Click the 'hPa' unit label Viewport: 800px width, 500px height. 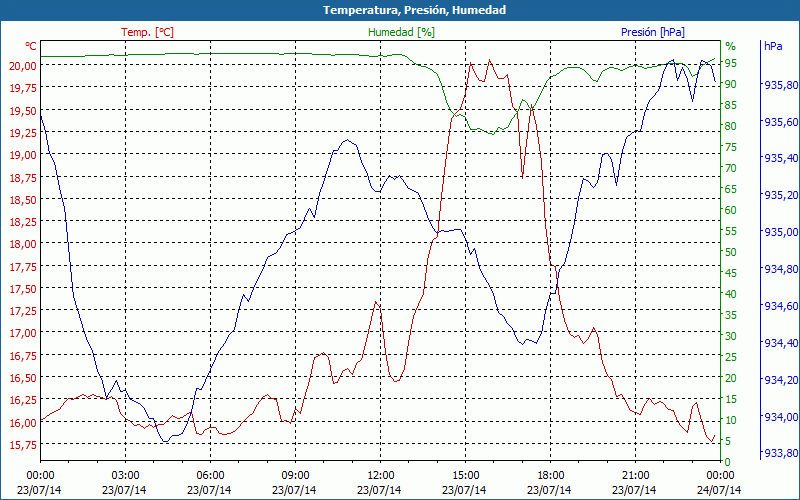point(773,46)
